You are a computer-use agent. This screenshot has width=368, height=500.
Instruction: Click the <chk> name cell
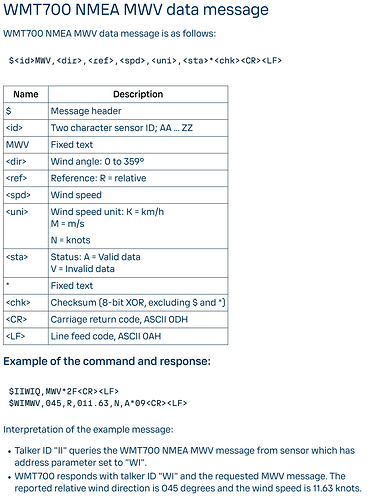(x=26, y=303)
